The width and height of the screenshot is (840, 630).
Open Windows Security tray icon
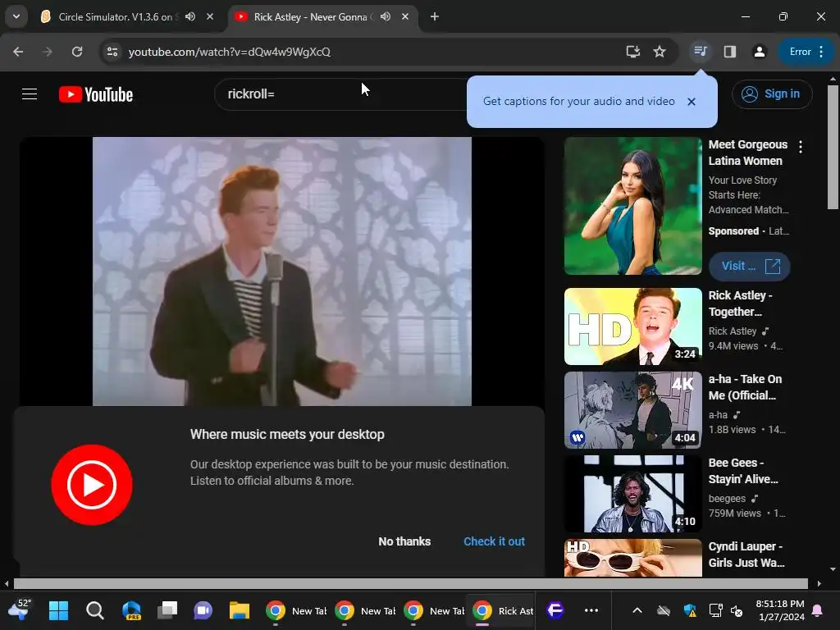[x=690, y=610]
